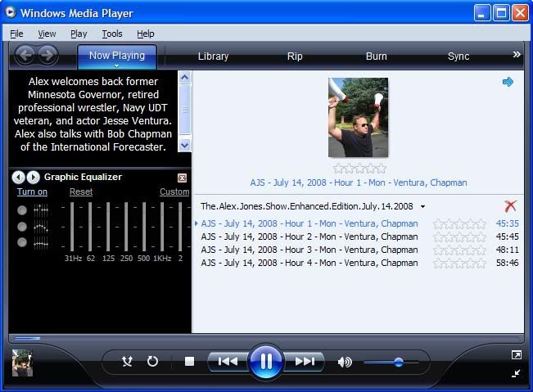This screenshot has height=392, width=533.
Task: Select the Now Playing tab
Action: point(117,56)
